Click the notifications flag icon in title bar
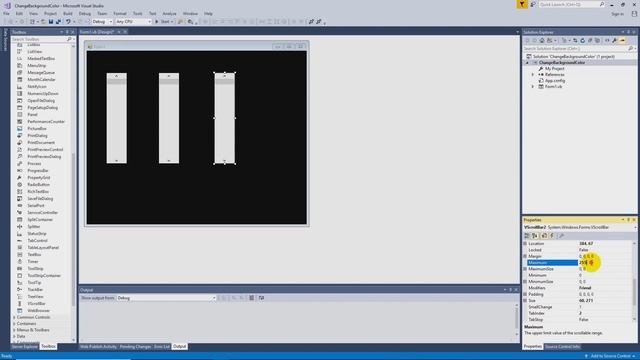 click(x=522, y=4)
